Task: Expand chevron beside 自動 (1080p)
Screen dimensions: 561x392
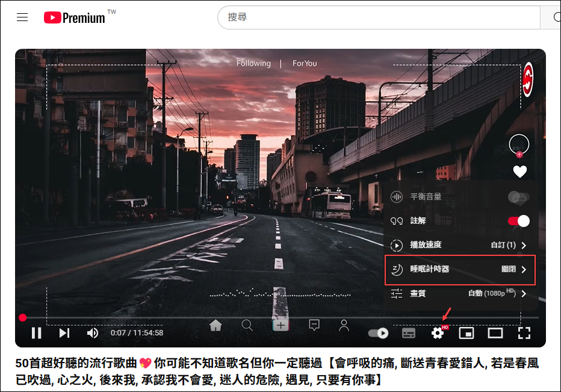Action: pyautogui.click(x=524, y=294)
